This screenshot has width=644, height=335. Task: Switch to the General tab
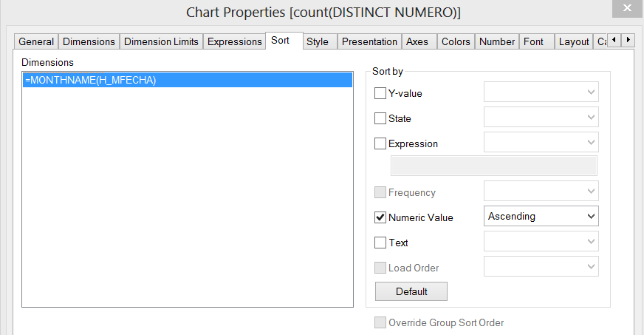point(36,41)
